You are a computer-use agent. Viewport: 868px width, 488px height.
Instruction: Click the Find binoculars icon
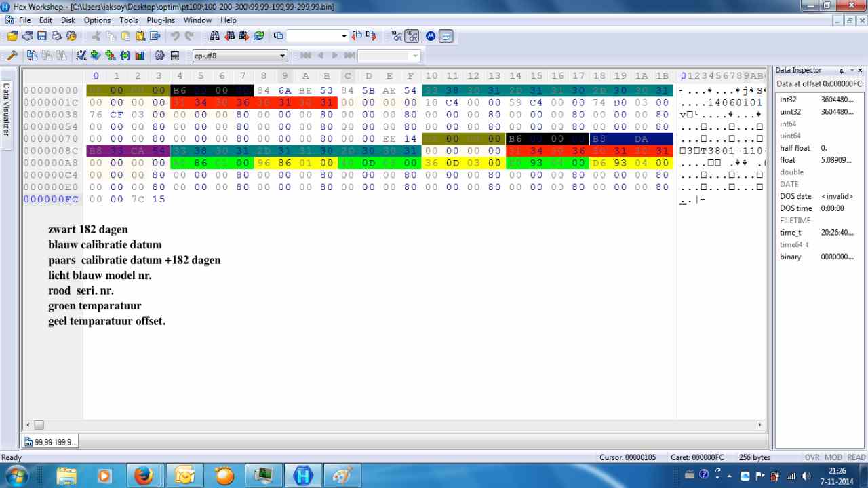215,36
